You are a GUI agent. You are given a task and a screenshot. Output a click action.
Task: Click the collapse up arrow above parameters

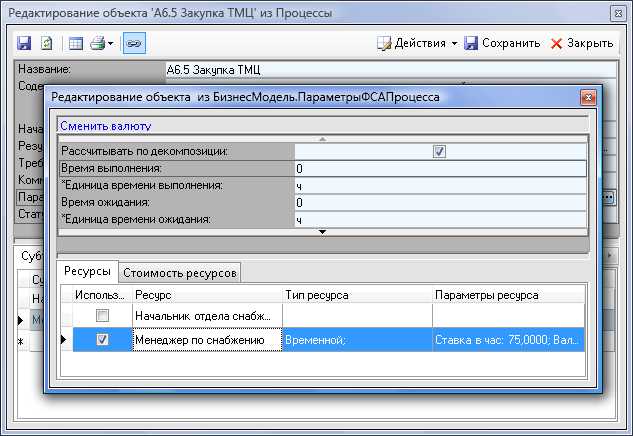click(x=322, y=139)
